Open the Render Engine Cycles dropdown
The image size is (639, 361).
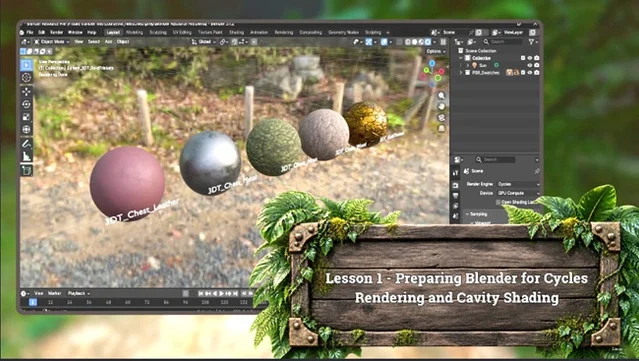coord(518,184)
